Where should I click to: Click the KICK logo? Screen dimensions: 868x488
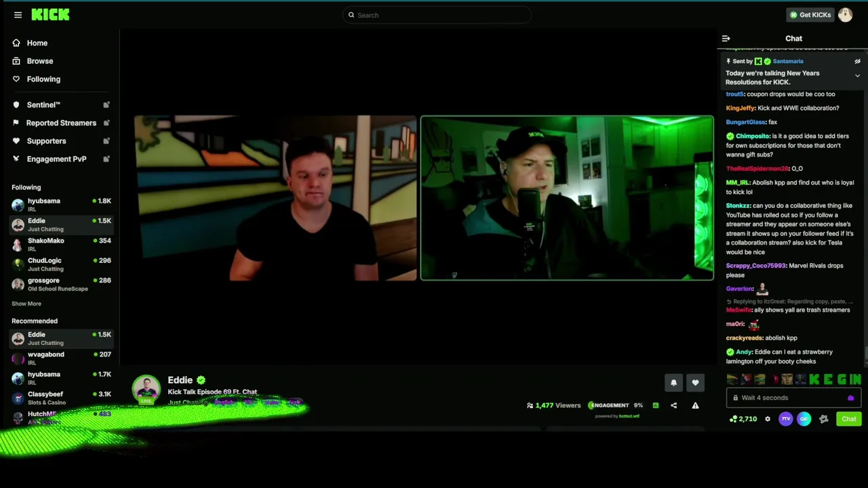pos(50,15)
